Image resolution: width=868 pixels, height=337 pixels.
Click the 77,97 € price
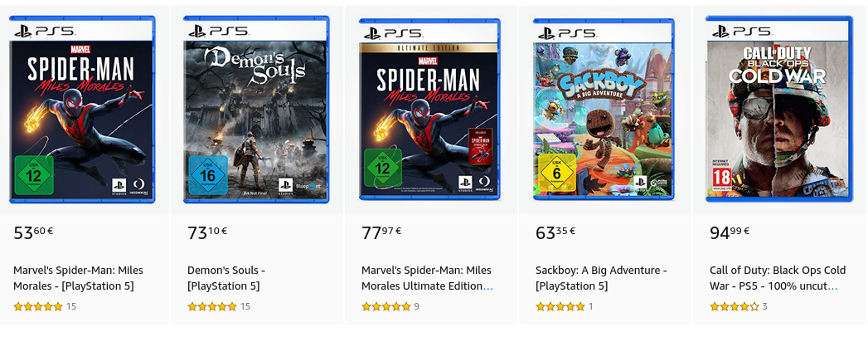click(381, 232)
